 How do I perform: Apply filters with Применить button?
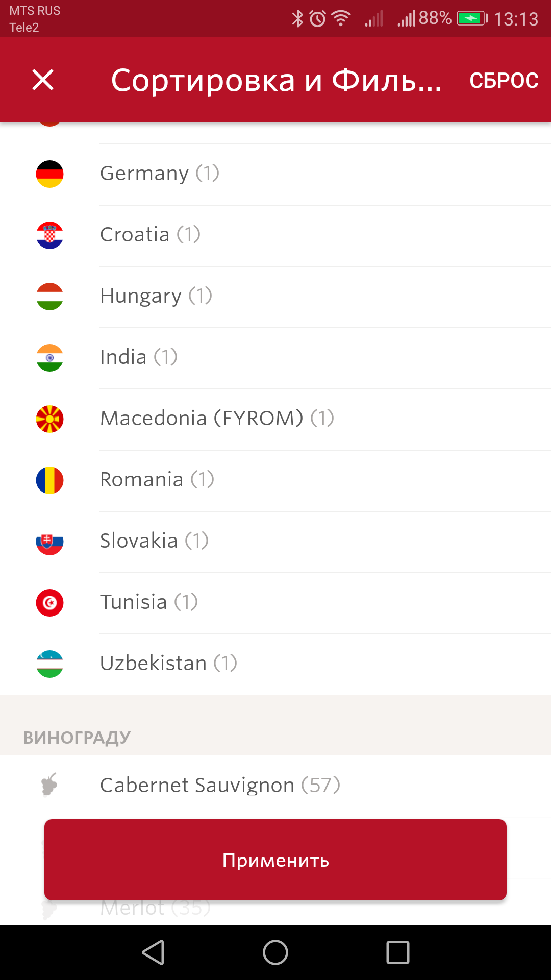tap(275, 860)
